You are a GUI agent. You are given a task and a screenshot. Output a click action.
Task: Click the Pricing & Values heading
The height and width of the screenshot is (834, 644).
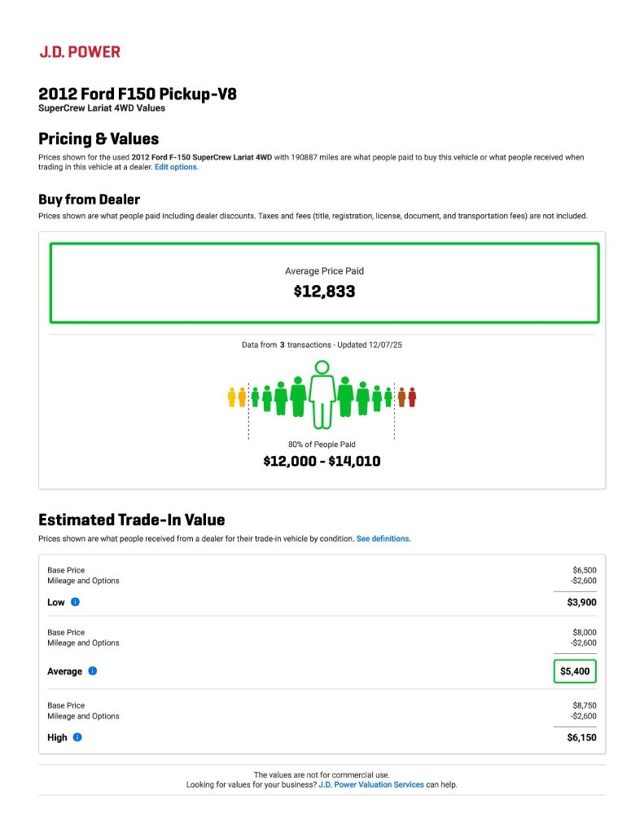[99, 138]
